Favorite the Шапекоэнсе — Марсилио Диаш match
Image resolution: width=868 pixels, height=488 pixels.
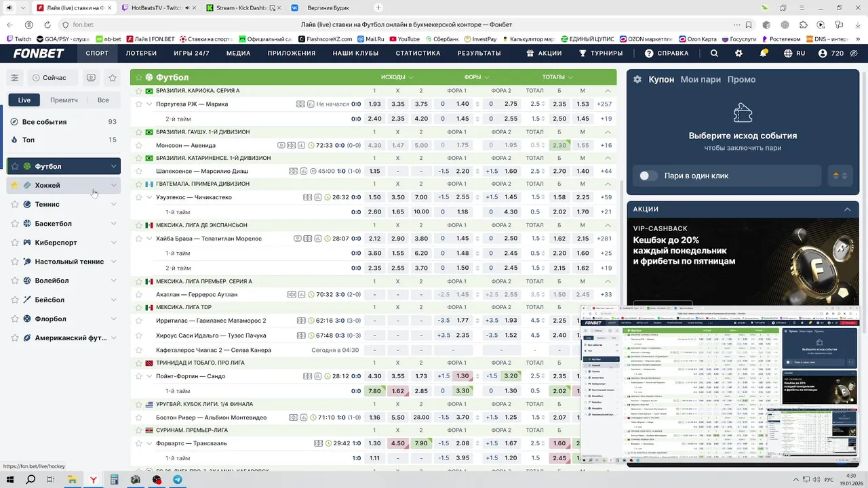coord(139,171)
